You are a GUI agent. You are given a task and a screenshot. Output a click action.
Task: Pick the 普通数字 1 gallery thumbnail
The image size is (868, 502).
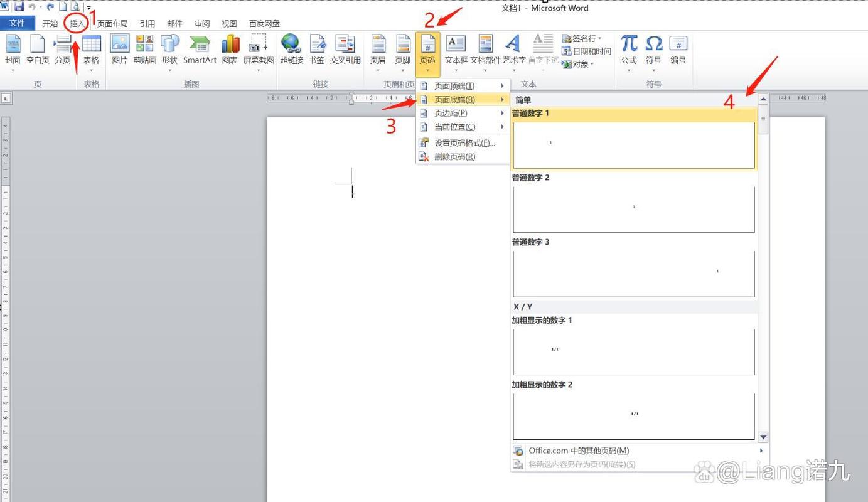pyautogui.click(x=634, y=145)
